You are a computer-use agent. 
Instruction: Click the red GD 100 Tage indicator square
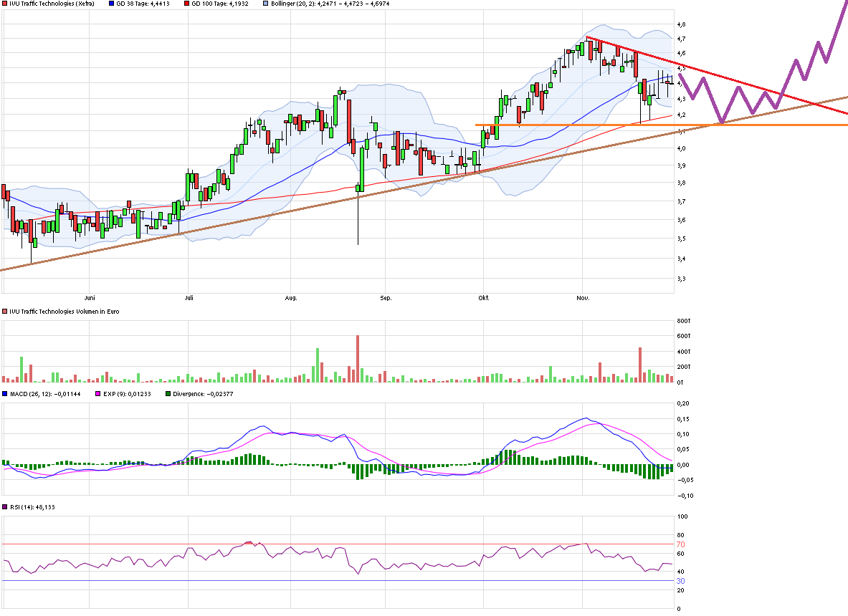pos(186,4)
